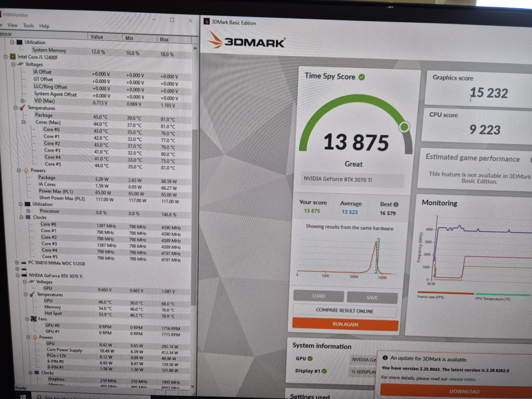Click the CPU Voltages lightning icon
Image resolution: width=532 pixels, height=399 pixels.
tap(20, 64)
